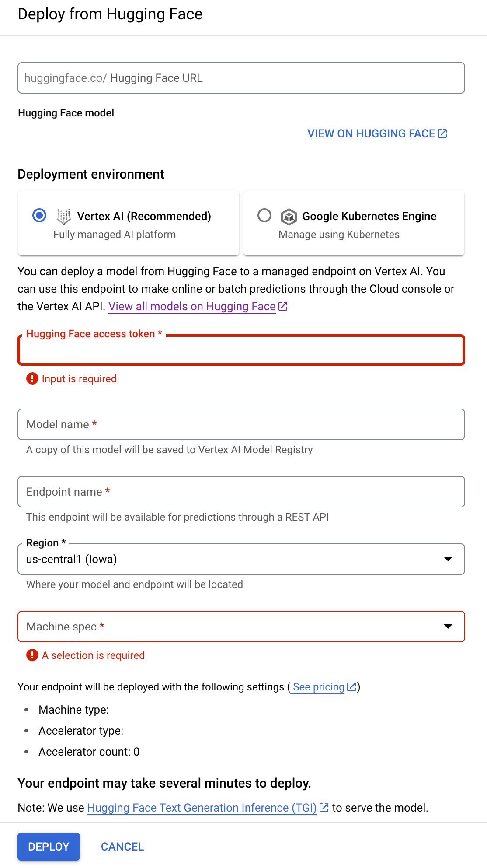Select the Vertex AI (Recommended) radio button
Viewport: 487px width, 868px height.
coord(39,215)
